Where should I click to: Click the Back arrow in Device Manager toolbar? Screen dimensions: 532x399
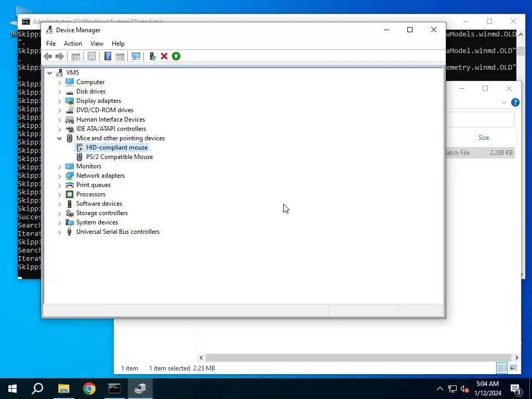pyautogui.click(x=48, y=56)
